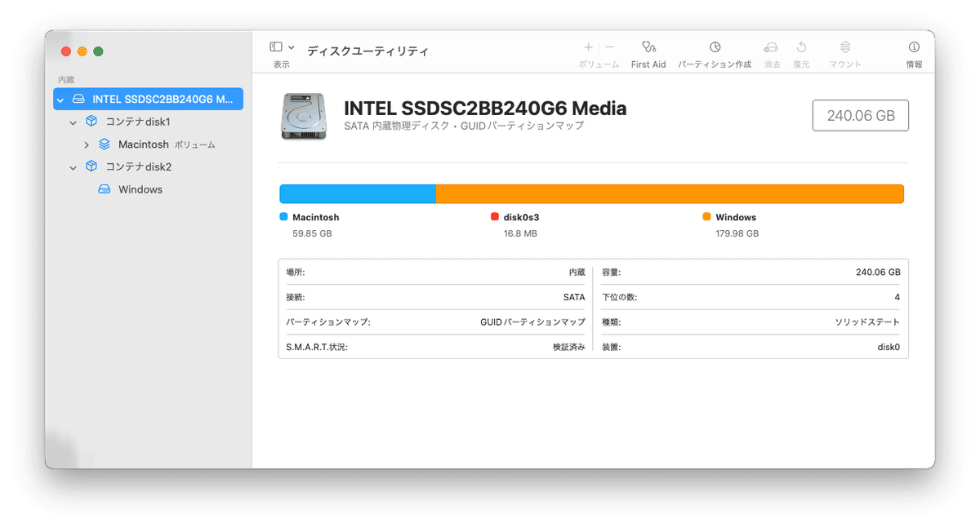The height and width of the screenshot is (528, 980).
Task: Click the 59.85 GB size value
Action: click(312, 233)
